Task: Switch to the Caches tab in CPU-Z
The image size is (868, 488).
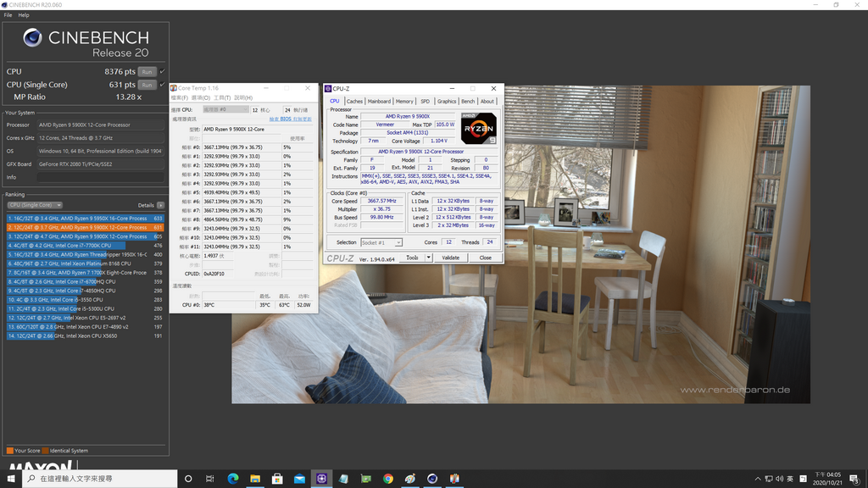Action: pyautogui.click(x=354, y=102)
